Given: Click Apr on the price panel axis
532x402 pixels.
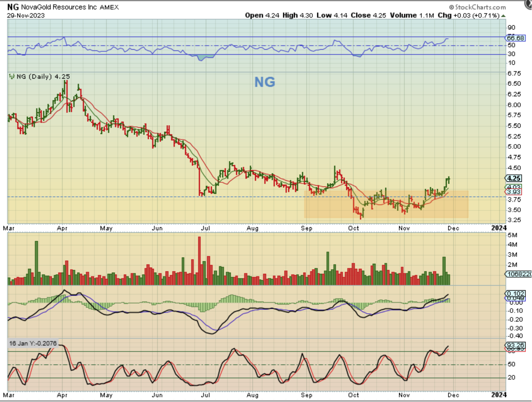Looking at the screenshot, I should tap(62, 229).
